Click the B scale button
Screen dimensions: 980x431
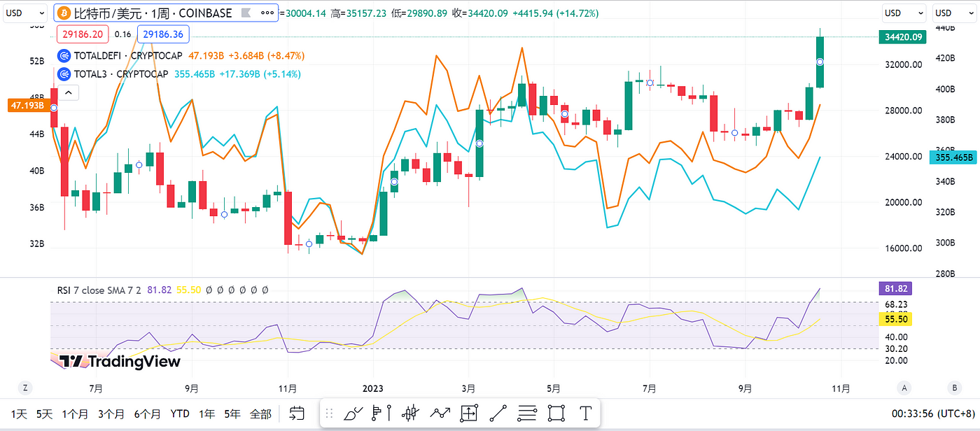point(954,388)
